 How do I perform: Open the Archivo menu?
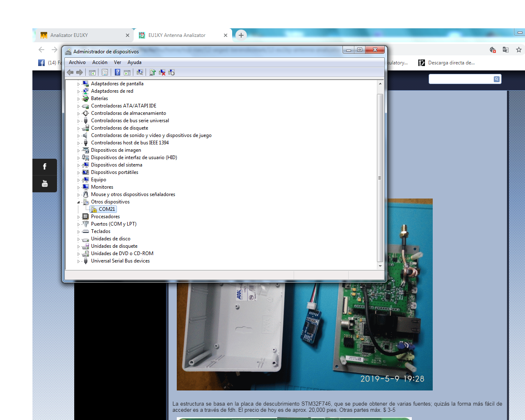click(x=77, y=62)
